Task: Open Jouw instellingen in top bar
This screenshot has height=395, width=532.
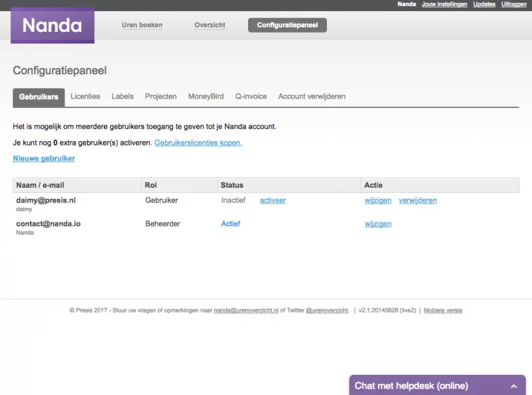Action: pos(445,4)
